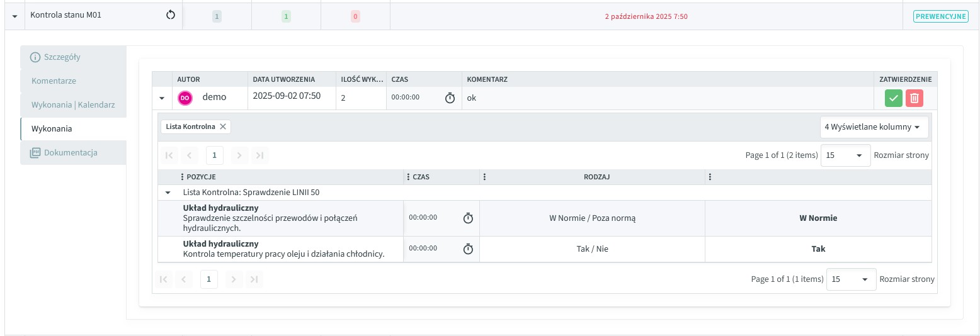This screenshot has width=980, height=336.
Task: Click stopwatch icon for oil temperature row
Action: tap(468, 249)
